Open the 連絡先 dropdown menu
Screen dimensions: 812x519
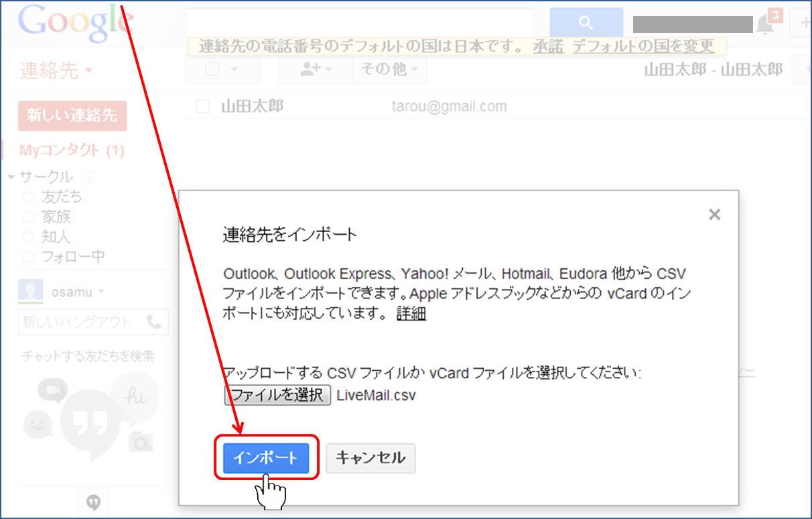click(56, 70)
